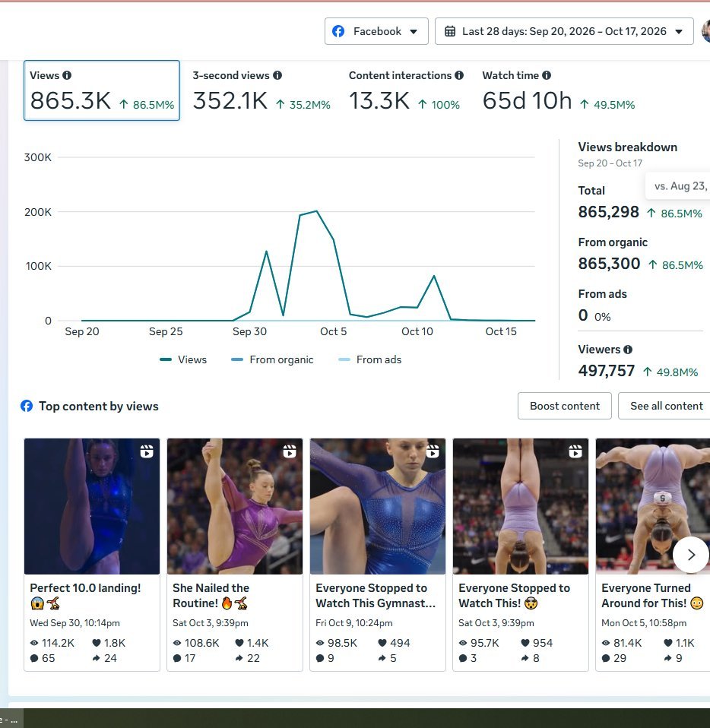
Task: Click the 1.8K likes heart icon
Action: pos(97,643)
